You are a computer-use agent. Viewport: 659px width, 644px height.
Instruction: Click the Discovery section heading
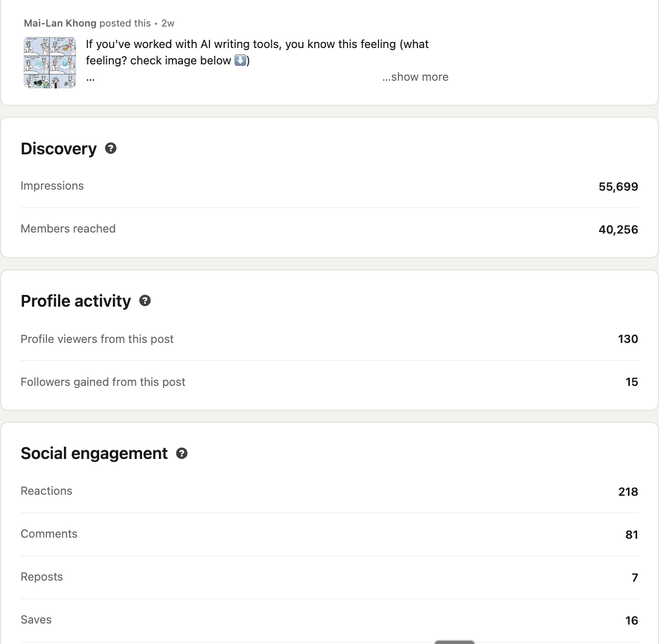[59, 149]
